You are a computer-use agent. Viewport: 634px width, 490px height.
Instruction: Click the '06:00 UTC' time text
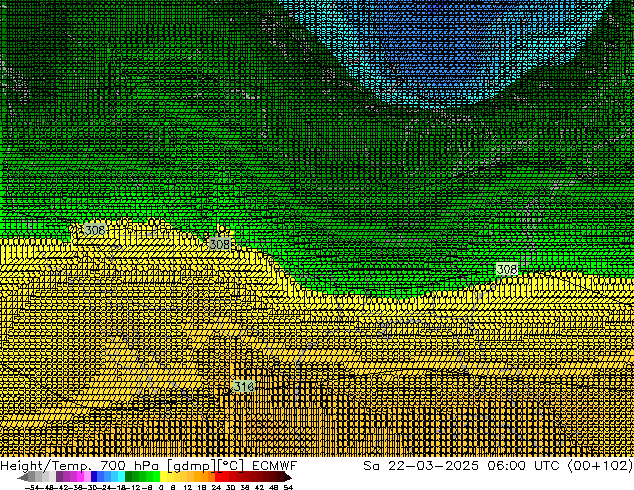point(523,466)
